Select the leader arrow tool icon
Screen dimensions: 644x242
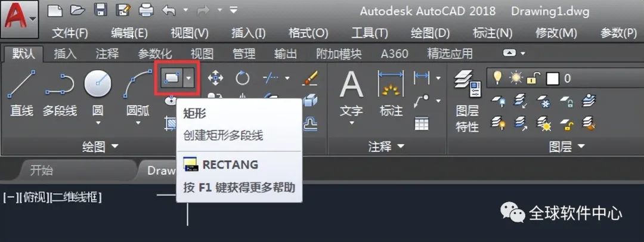coord(422,101)
